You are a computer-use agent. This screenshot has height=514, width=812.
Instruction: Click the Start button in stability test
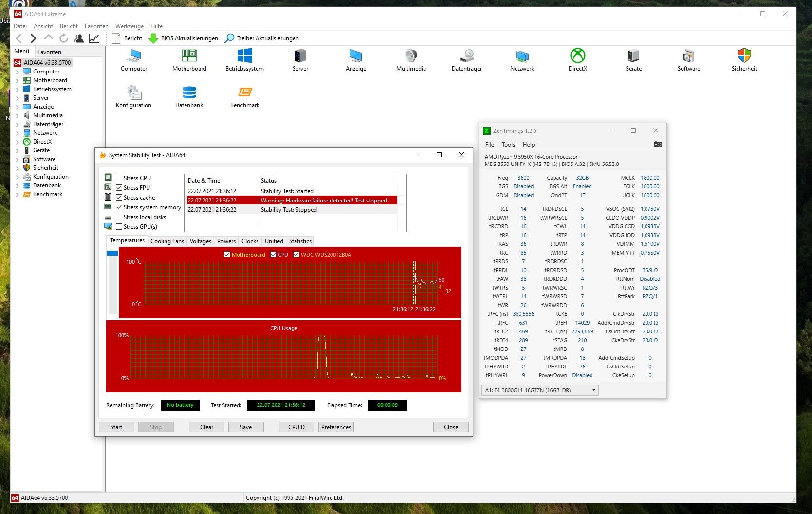pos(116,427)
